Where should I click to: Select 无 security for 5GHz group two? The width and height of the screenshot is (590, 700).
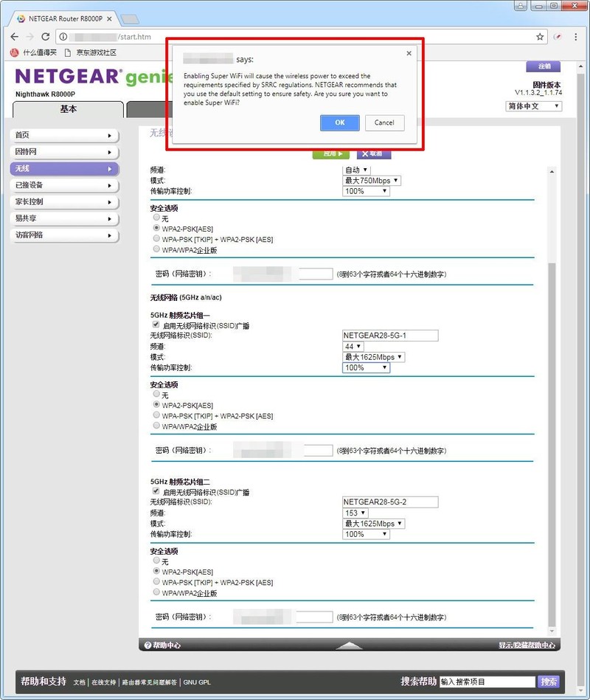coord(156,561)
